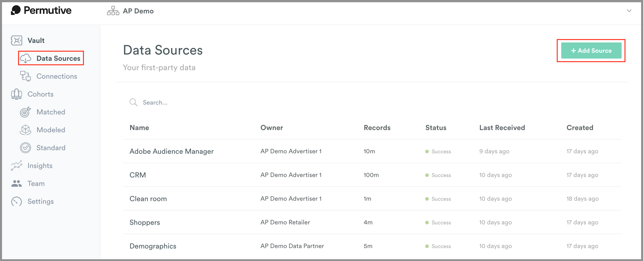Open the Adobe Audience Manager source
The height and width of the screenshot is (261, 644).
point(172,151)
